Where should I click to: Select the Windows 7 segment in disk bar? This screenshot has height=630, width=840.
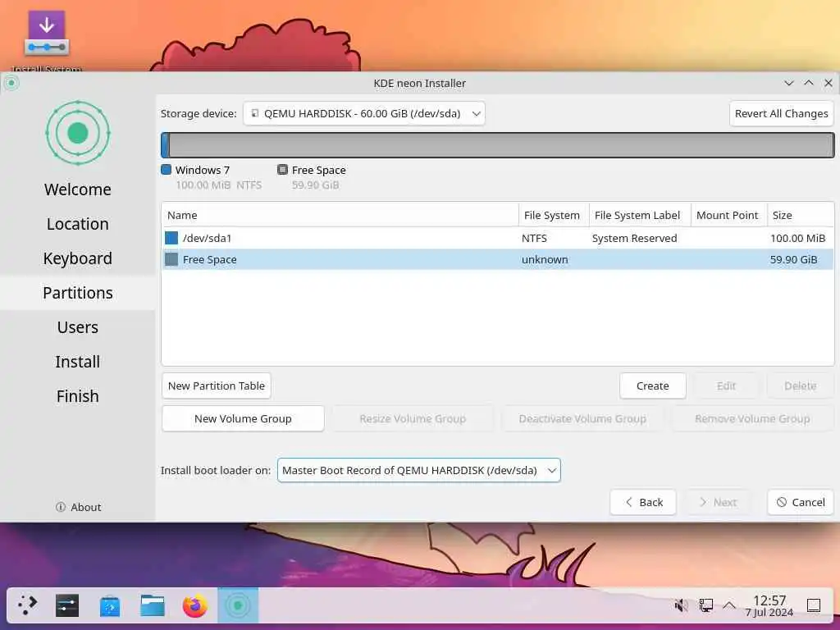click(166, 145)
